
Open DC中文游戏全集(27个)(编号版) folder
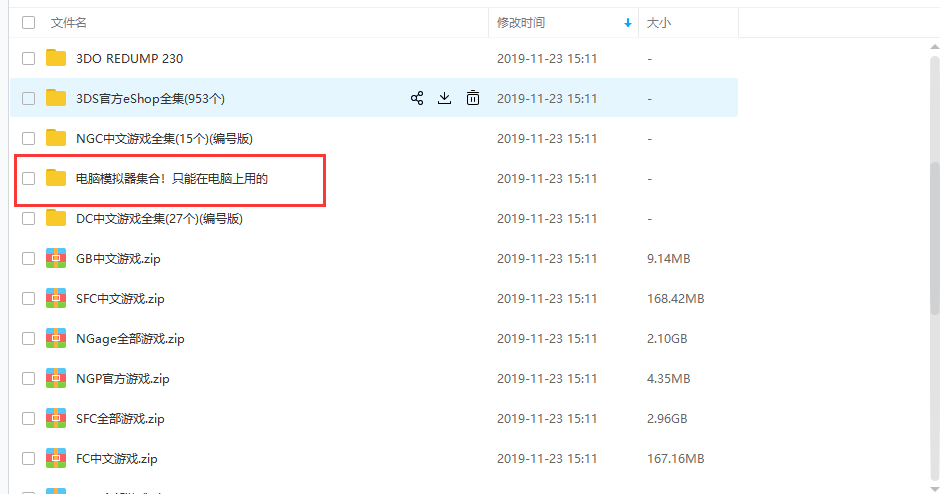(x=159, y=218)
